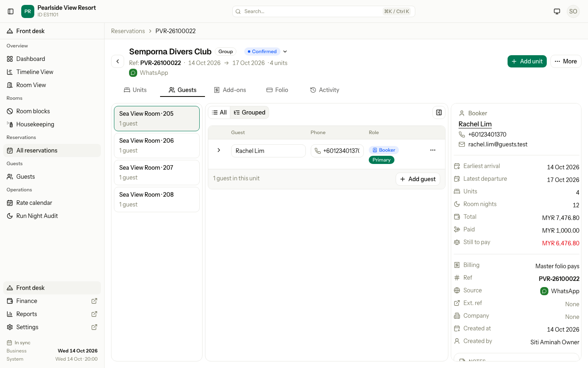Select Sea View Room 208 unit

tap(157, 200)
